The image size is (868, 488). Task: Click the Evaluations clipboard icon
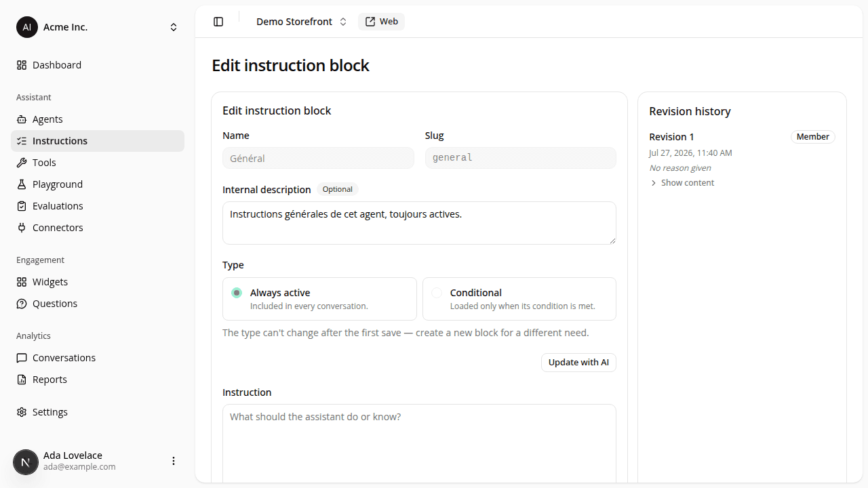point(22,206)
